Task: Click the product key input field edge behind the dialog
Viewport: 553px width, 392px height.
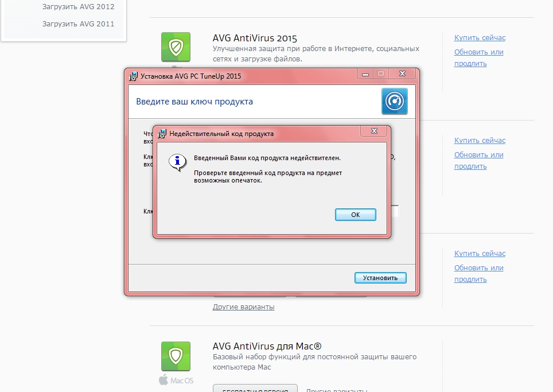Action: tap(395, 211)
